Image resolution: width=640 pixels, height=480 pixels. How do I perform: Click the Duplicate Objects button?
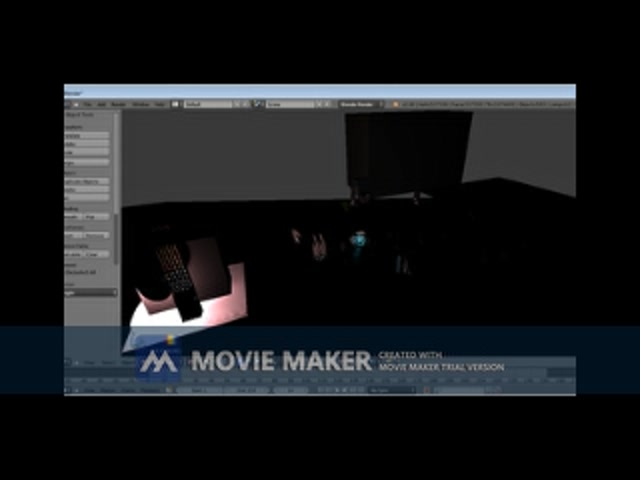[x=87, y=181]
